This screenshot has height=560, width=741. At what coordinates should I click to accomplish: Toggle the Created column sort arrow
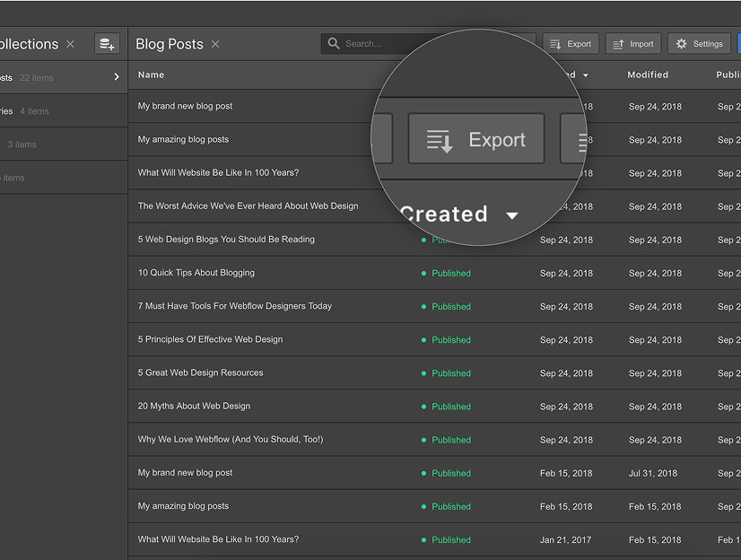[586, 75]
